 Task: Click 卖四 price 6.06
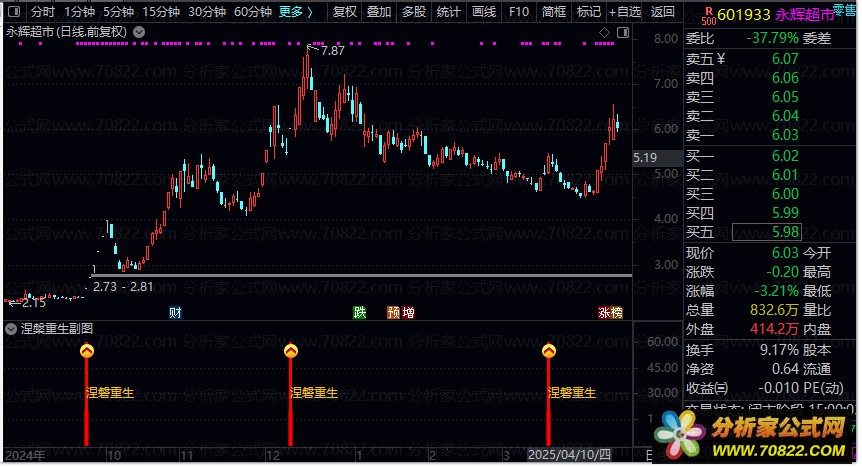pyautogui.click(x=785, y=78)
